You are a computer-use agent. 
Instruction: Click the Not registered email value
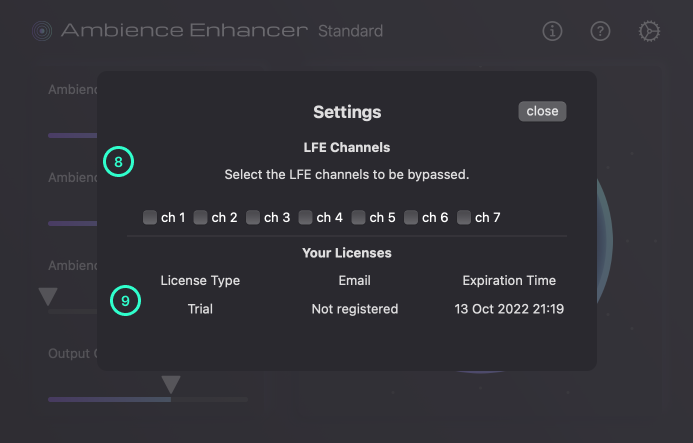(x=354, y=309)
